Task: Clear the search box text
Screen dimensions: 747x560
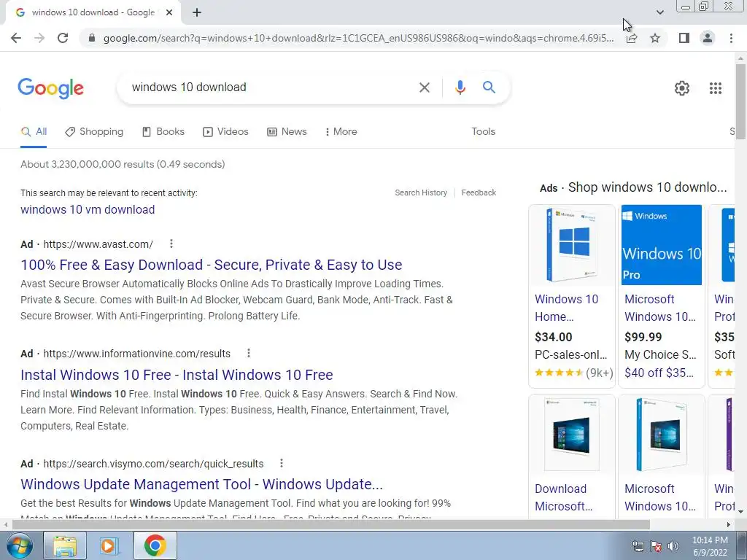Action: point(424,87)
